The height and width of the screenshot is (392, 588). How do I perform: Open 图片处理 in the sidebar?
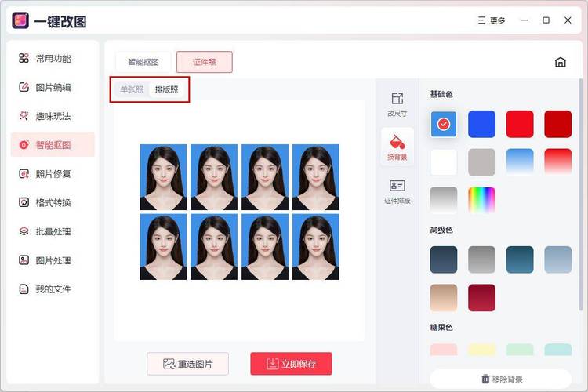[53, 260]
